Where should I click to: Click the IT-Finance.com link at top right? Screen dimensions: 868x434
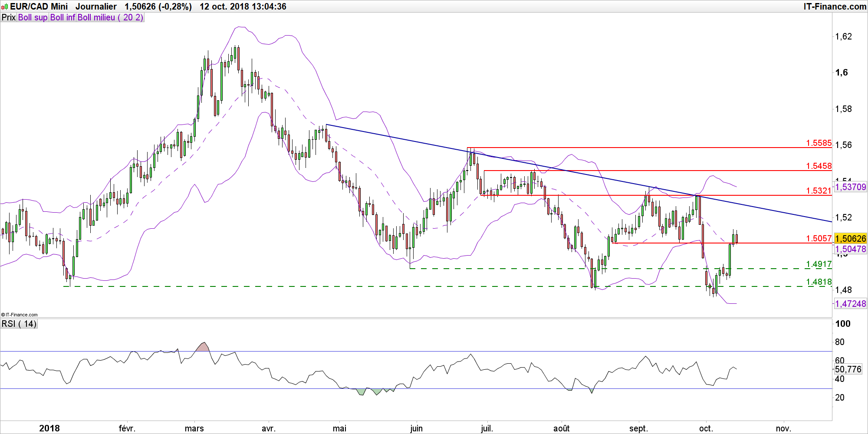835,7
